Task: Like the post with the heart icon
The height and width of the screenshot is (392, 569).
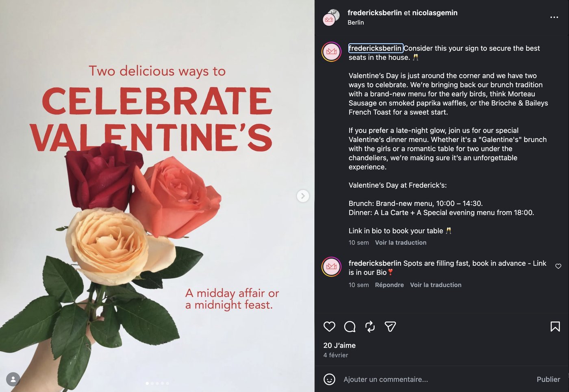Action: pyautogui.click(x=329, y=327)
